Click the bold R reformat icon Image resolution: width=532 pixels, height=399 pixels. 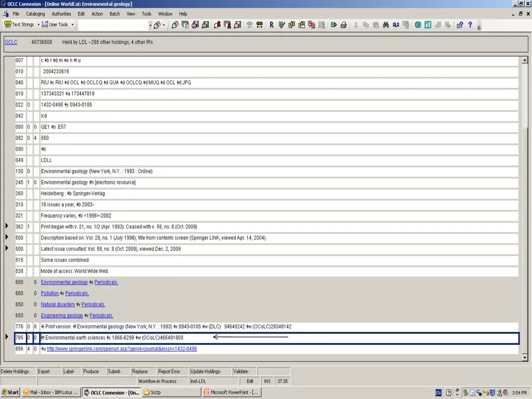point(271,25)
